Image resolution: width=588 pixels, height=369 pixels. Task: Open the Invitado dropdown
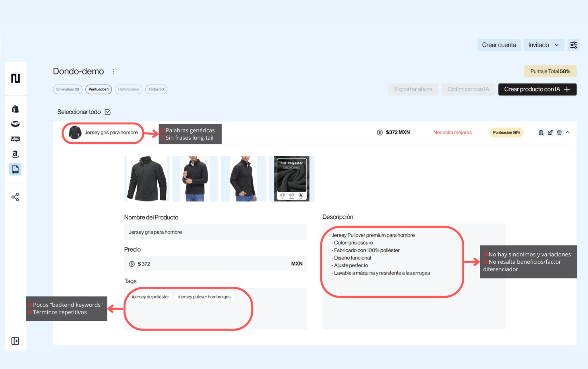[x=543, y=45]
